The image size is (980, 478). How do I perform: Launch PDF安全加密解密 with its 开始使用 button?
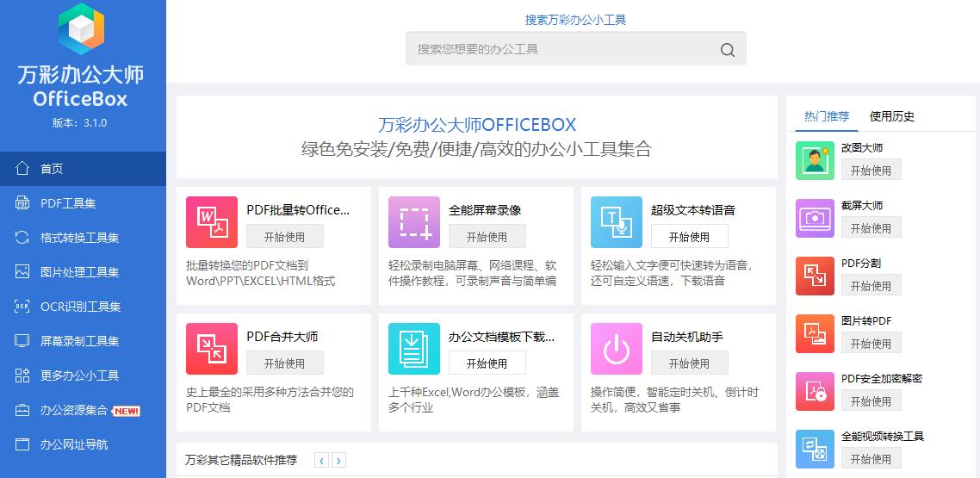[x=871, y=400]
